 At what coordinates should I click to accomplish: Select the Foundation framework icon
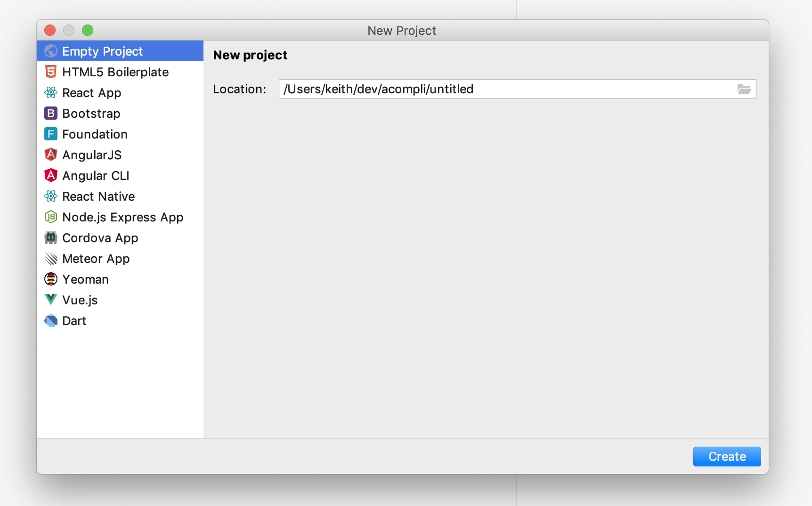click(x=50, y=134)
